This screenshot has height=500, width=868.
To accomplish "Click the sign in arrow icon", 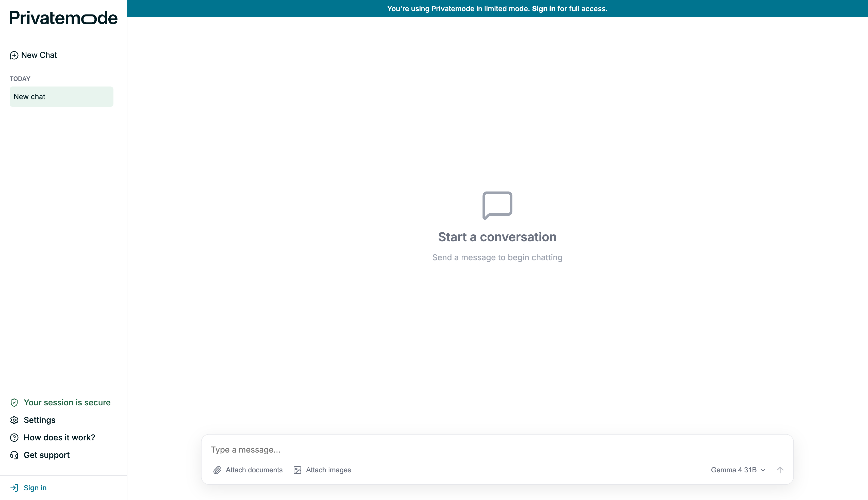I will point(14,488).
